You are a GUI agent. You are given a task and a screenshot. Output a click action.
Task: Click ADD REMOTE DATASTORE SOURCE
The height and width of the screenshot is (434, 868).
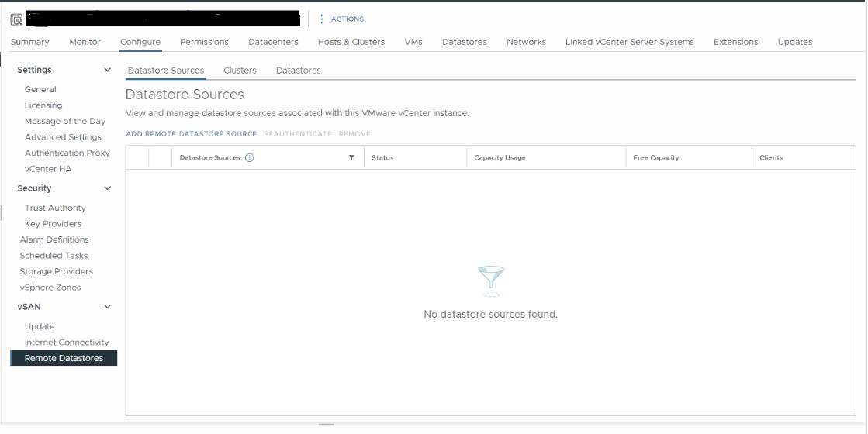click(192, 134)
